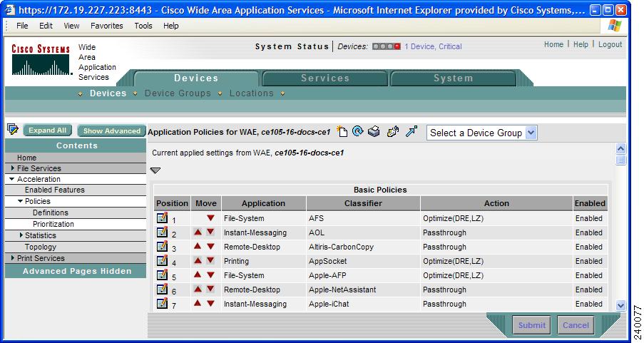Viewport: 644px width, 343px height.
Task: Switch to the Services tab
Action: pyautogui.click(x=325, y=78)
